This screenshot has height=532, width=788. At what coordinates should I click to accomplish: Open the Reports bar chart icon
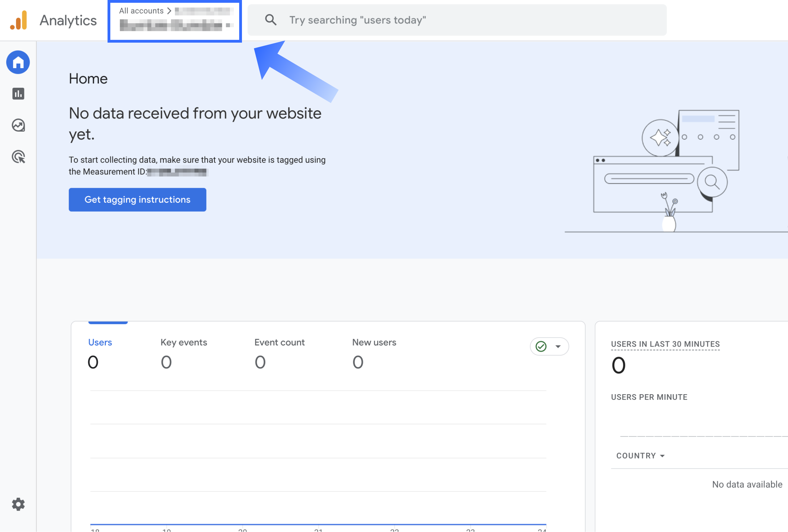tap(18, 94)
